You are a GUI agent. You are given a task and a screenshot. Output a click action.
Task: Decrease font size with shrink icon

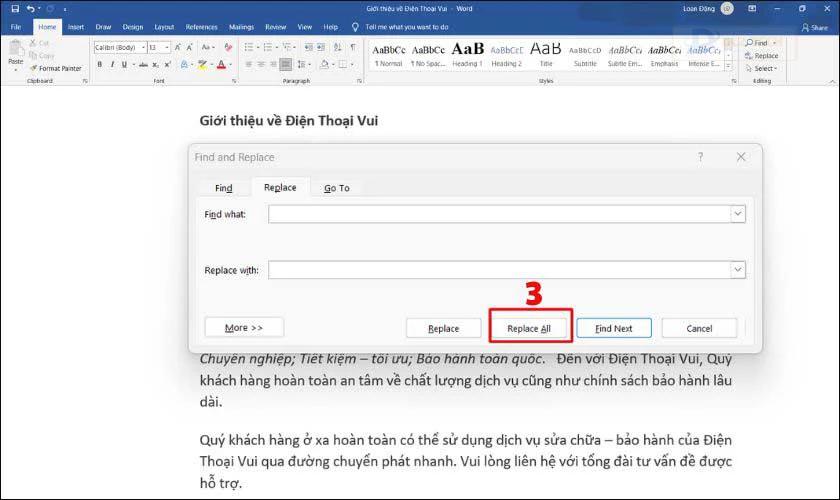click(x=190, y=48)
